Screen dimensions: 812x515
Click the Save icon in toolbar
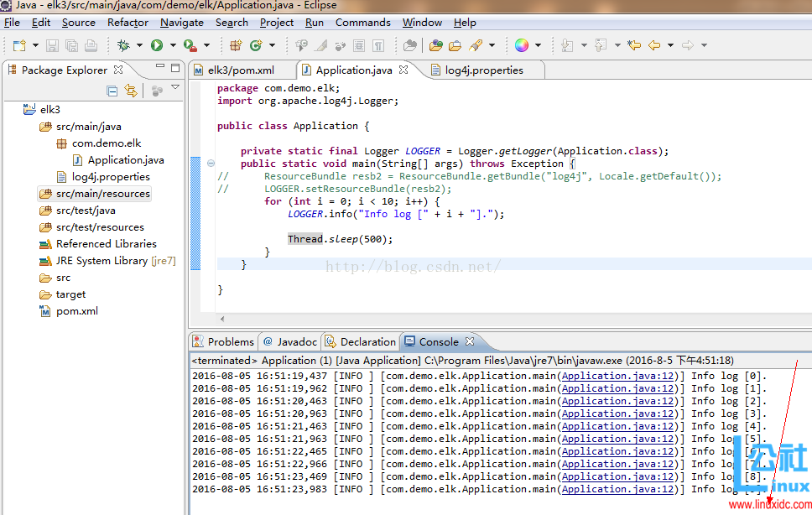click(x=52, y=45)
